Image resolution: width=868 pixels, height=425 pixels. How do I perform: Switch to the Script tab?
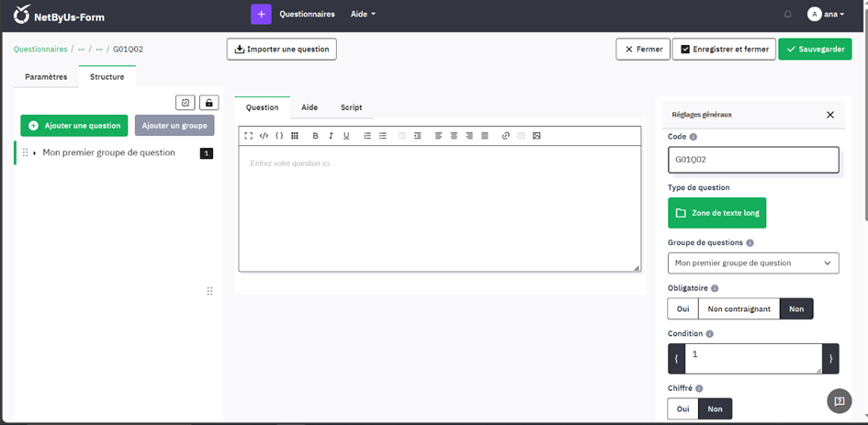351,107
